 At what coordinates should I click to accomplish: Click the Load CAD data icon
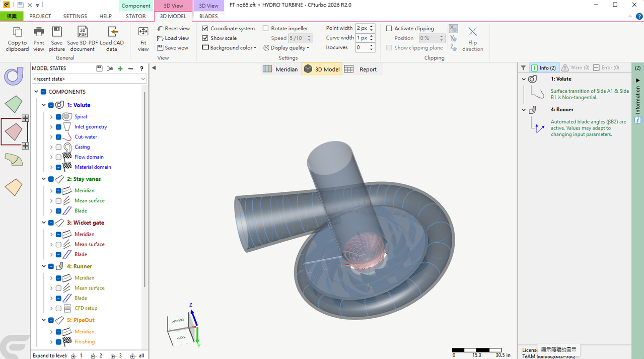pyautogui.click(x=112, y=32)
